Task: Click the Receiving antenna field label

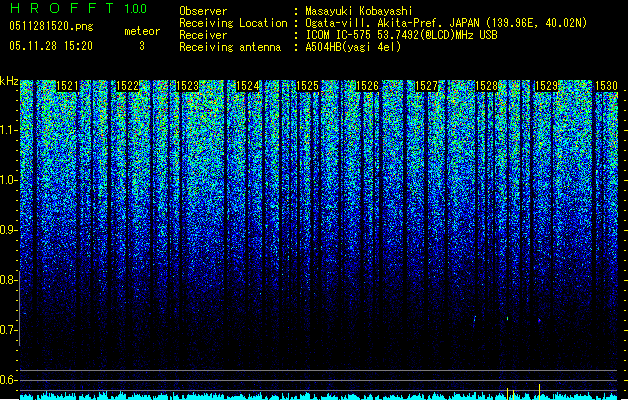Action: click(230, 47)
